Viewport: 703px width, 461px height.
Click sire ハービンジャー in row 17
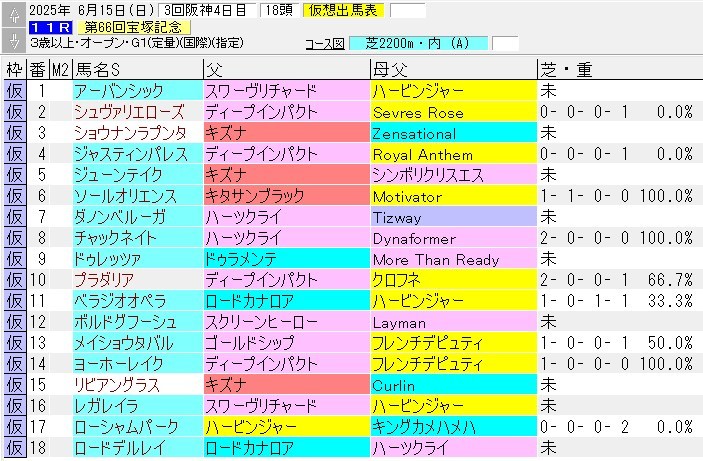click(287, 426)
